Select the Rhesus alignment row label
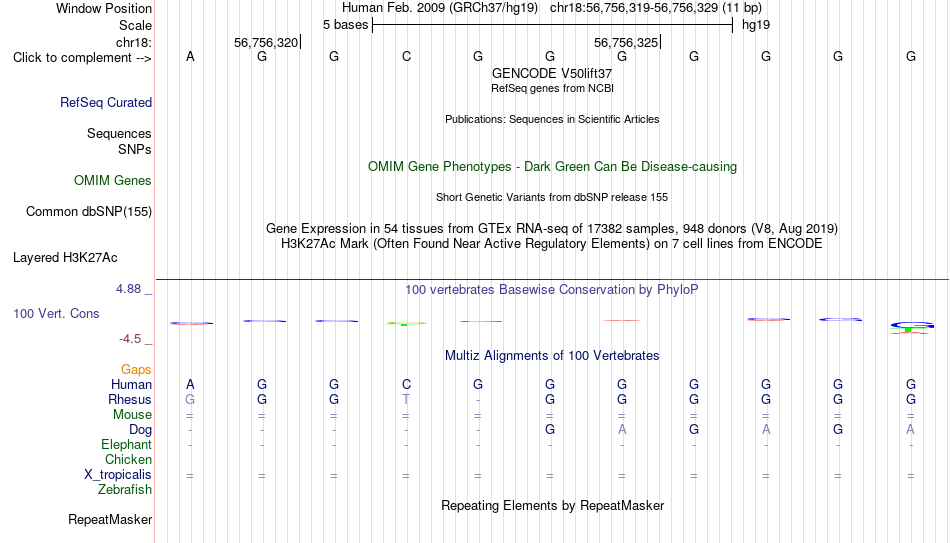Viewport: 950px width, 543px height. pyautogui.click(x=130, y=400)
